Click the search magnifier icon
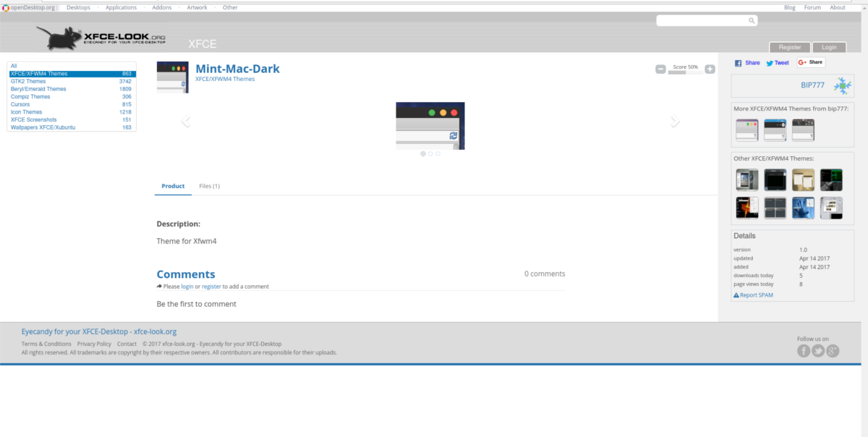The image size is (868, 437). pos(752,20)
